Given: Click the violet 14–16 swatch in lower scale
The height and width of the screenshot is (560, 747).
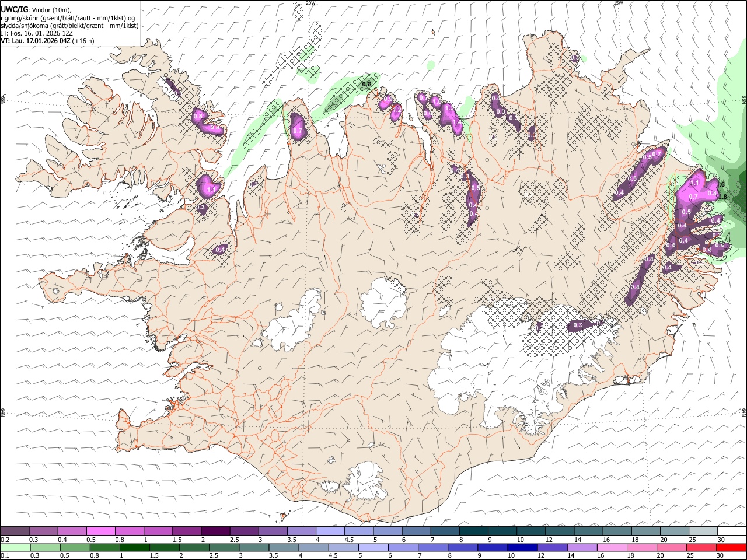Looking at the screenshot, I should [581, 547].
